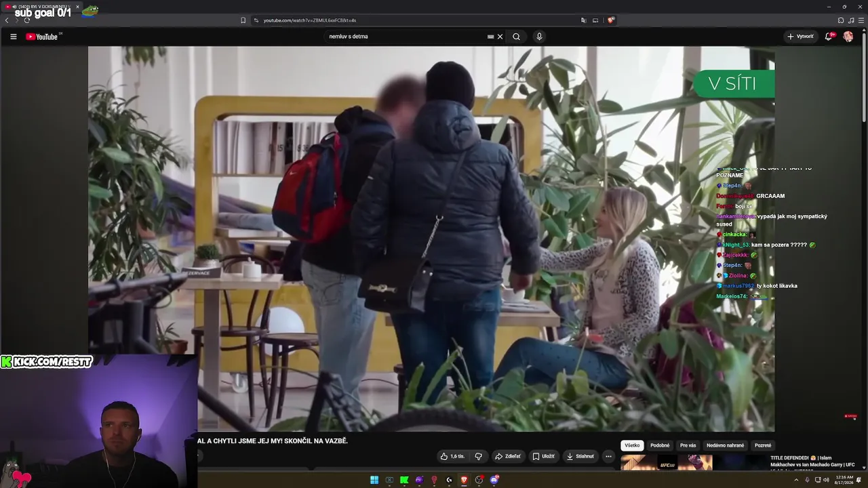Open the media control icon in browser toolbar
This screenshot has height=488, width=868.
click(x=851, y=20)
